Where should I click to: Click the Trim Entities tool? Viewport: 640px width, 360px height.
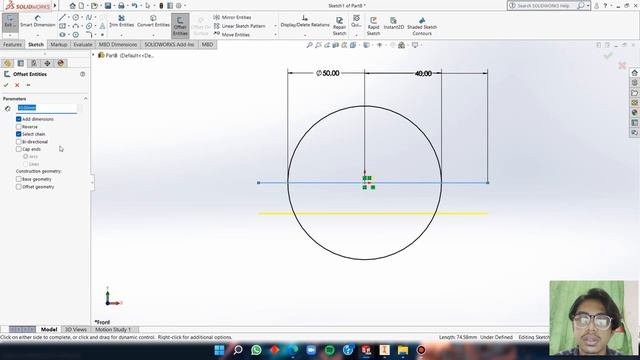pyautogui.click(x=122, y=21)
